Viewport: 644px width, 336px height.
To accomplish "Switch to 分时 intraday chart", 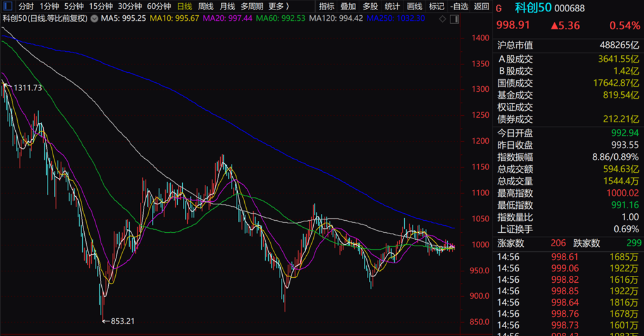I will (26, 6).
